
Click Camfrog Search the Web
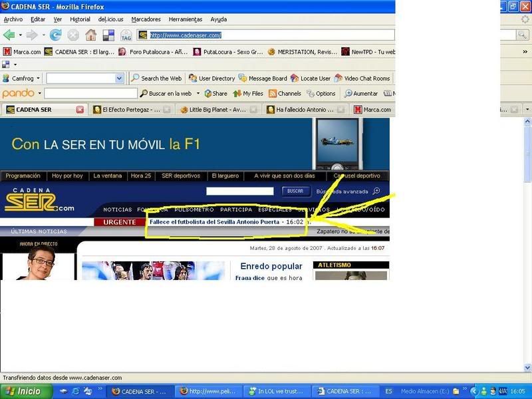pos(157,78)
